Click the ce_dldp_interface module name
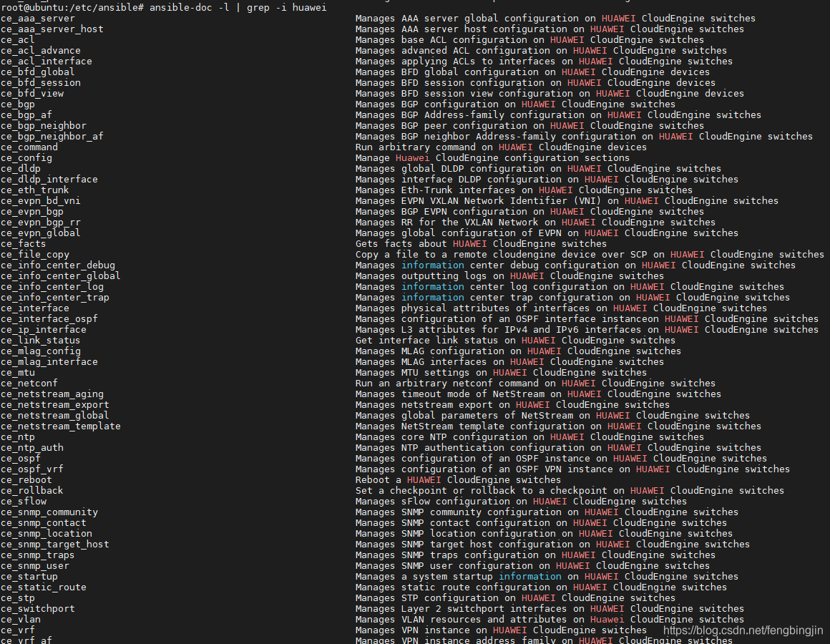Image resolution: width=830 pixels, height=644 pixels. [49, 180]
